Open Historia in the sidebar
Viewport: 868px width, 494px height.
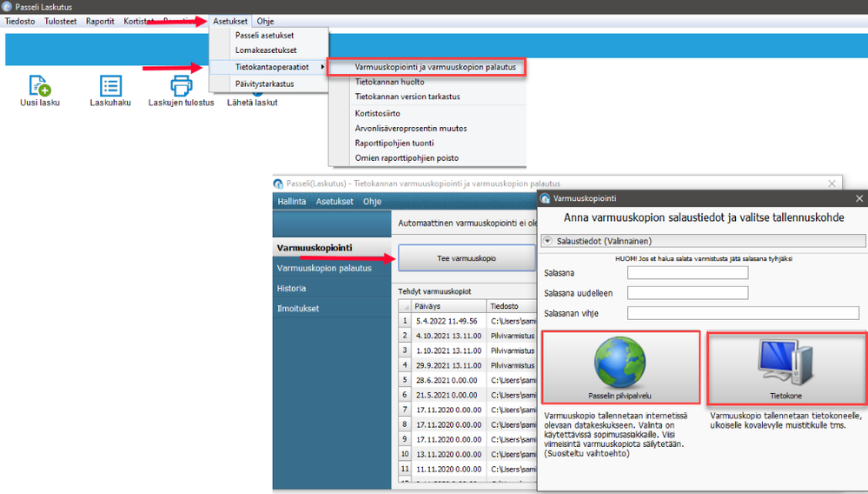(x=332, y=289)
